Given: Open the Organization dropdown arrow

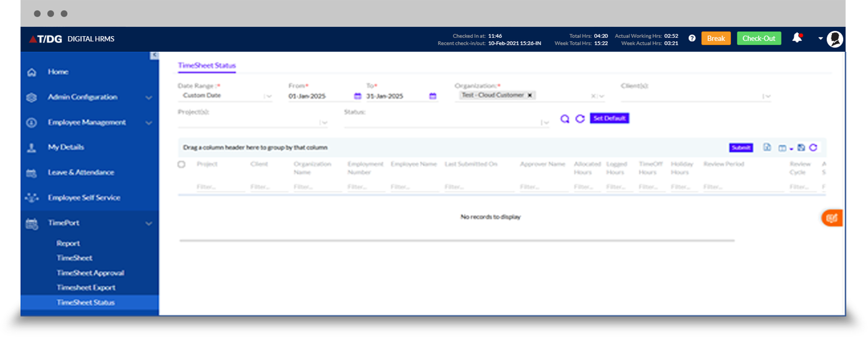Looking at the screenshot, I should (x=601, y=96).
